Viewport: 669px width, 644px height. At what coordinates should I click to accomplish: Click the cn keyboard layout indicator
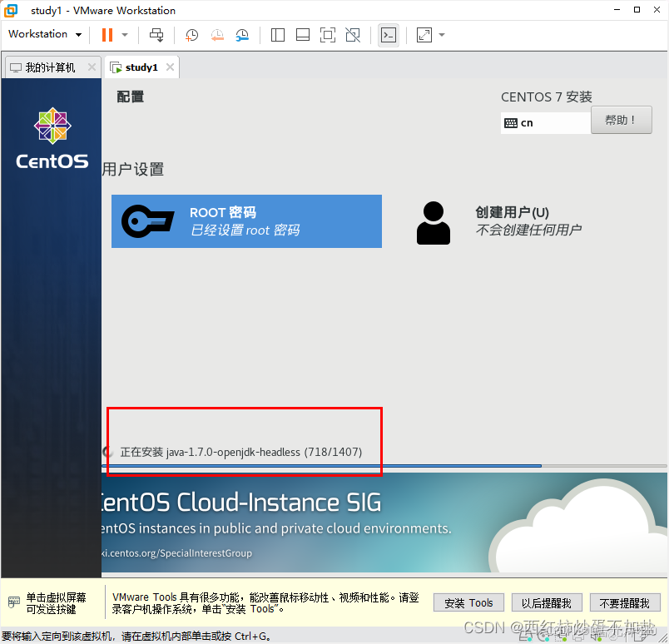(x=546, y=123)
